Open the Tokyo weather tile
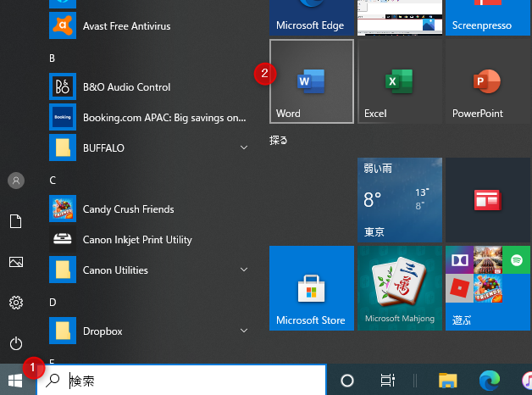 (x=399, y=200)
